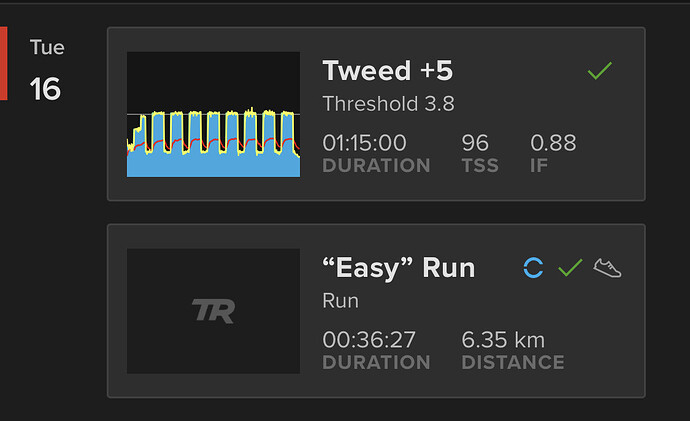Click the Run subtitle under Easy Run
The height and width of the screenshot is (421, 690).
tap(341, 301)
